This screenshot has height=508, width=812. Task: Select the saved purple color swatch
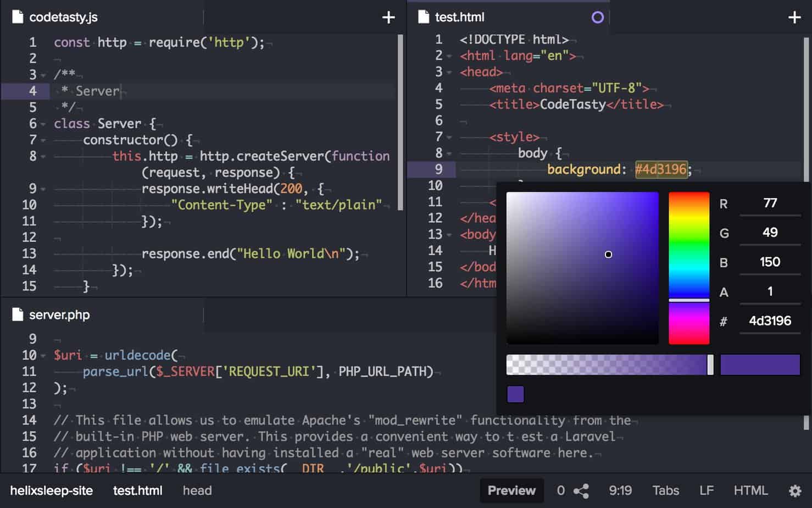(x=515, y=394)
